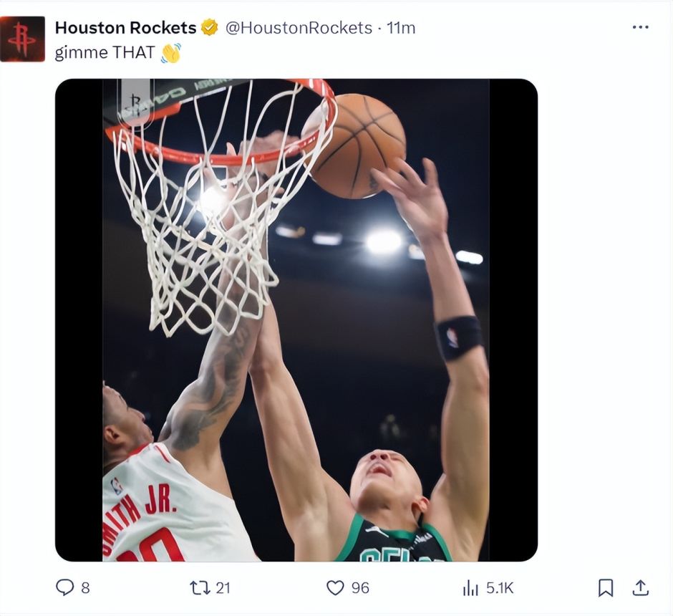
Task: Click the retweet count 21
Action: point(223,587)
